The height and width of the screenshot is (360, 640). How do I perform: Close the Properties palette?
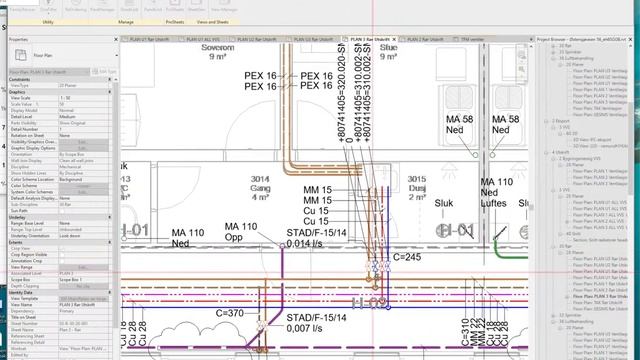click(116, 40)
